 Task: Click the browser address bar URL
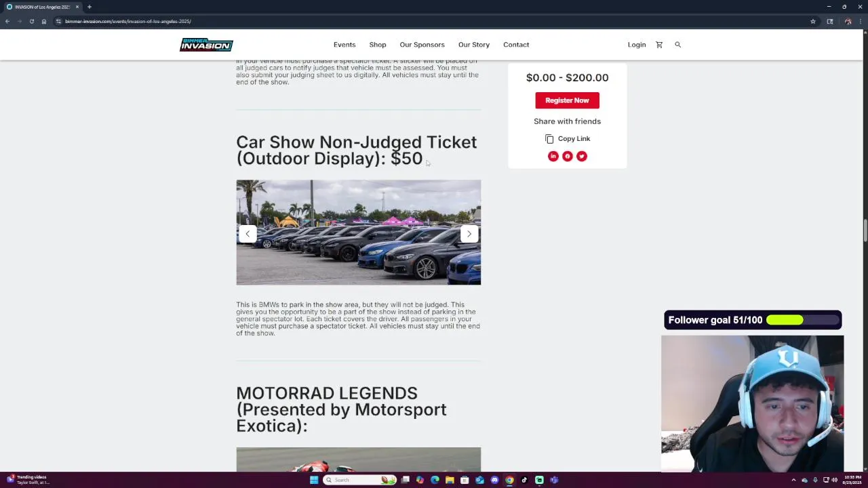128,21
